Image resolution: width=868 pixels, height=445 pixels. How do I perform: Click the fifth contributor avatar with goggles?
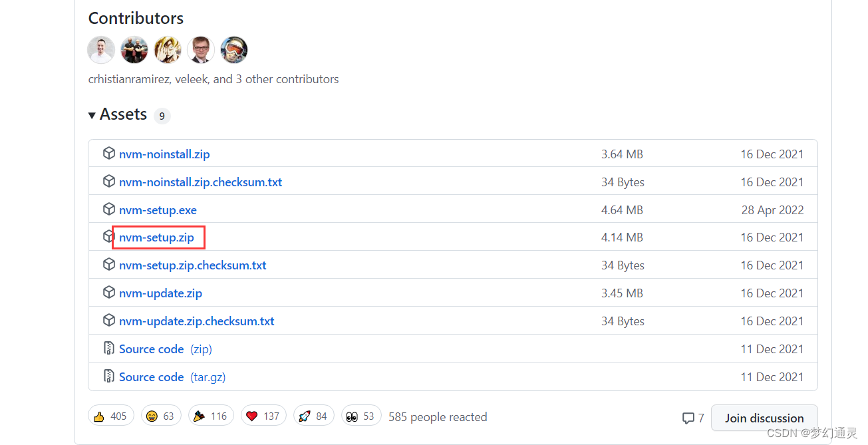pyautogui.click(x=234, y=50)
